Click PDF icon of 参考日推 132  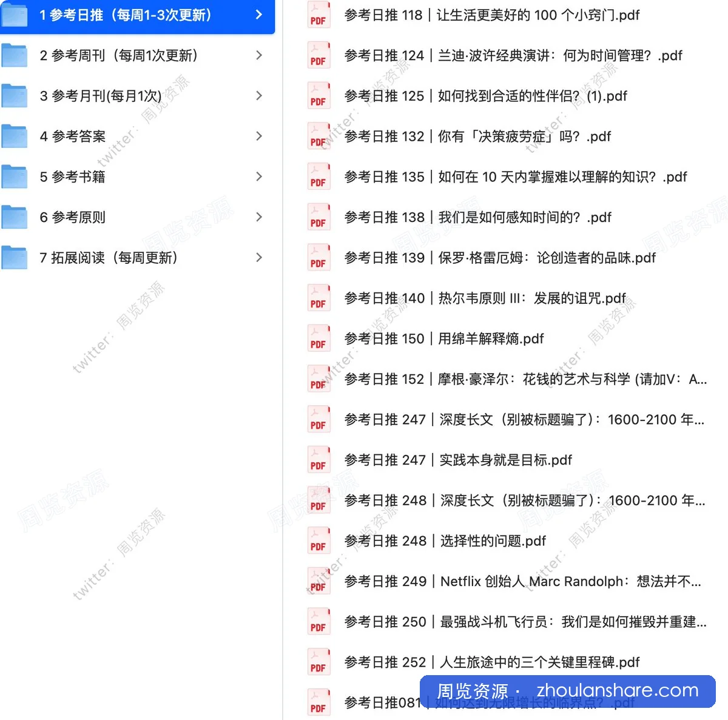point(319,136)
